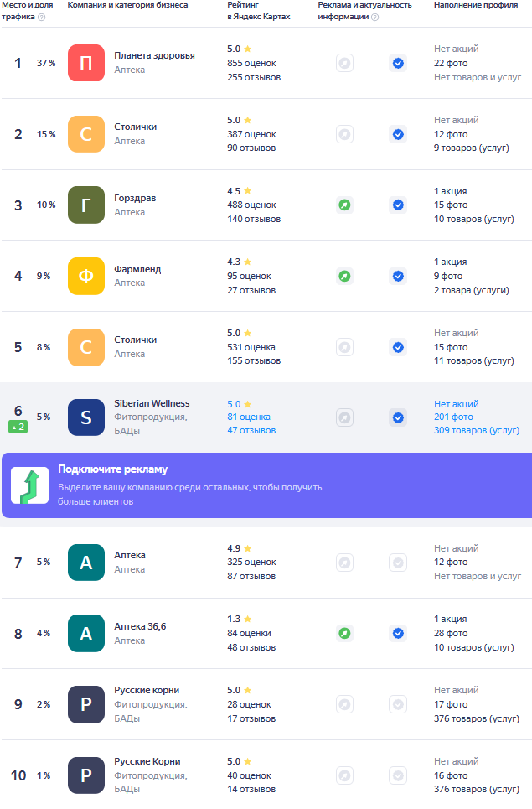Click the blue verified checkmark for Планета здоровья

(x=398, y=63)
